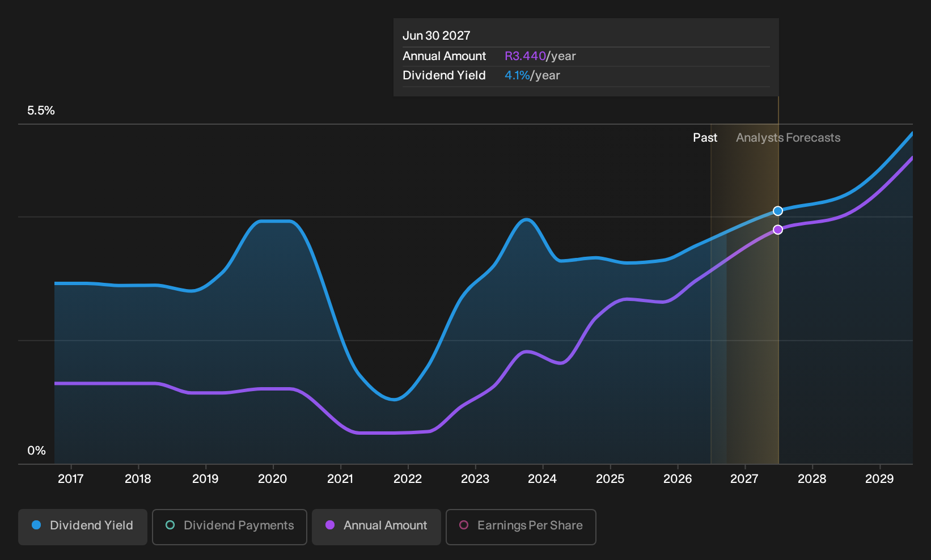Screen dimensions: 931x560
Task: Click the Analysts Forecasts label
Action: point(788,138)
